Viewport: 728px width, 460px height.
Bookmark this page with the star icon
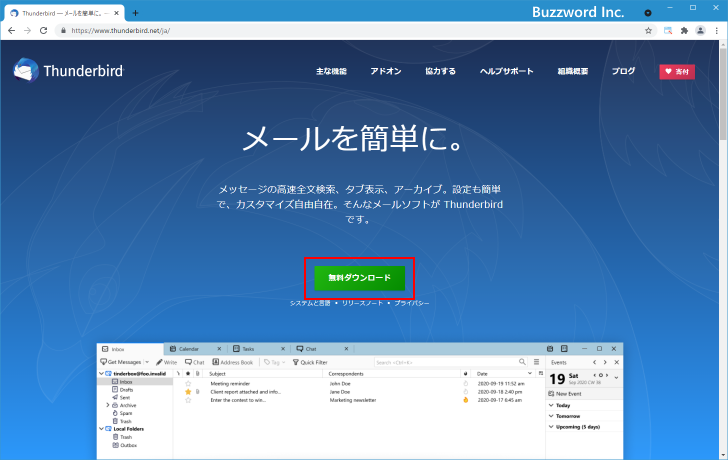648,31
